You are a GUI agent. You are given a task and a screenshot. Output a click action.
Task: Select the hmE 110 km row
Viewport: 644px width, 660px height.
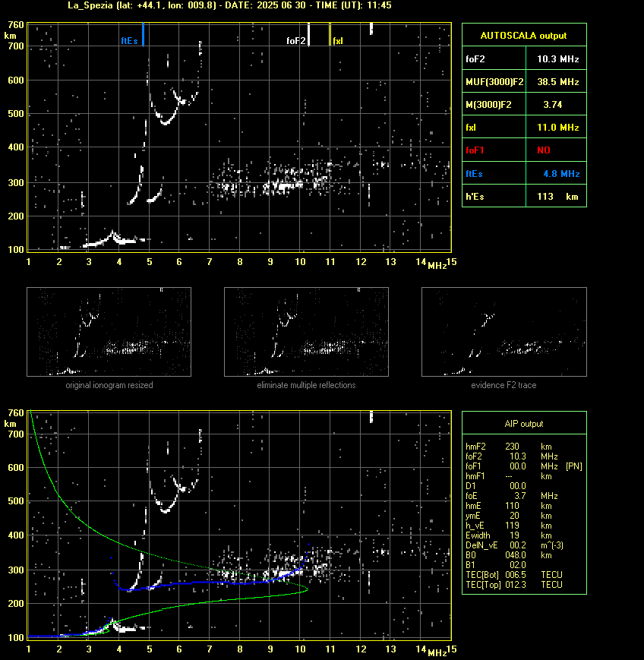pyautogui.click(x=509, y=506)
